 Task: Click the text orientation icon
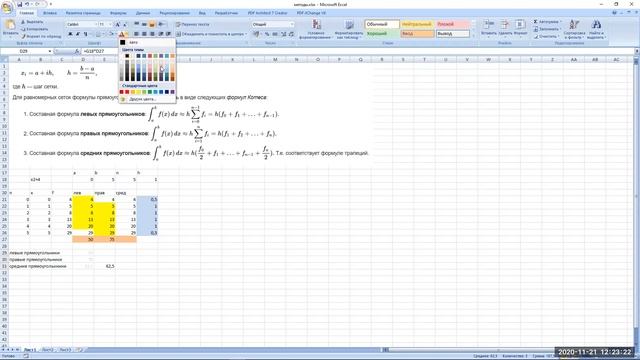pos(161,24)
